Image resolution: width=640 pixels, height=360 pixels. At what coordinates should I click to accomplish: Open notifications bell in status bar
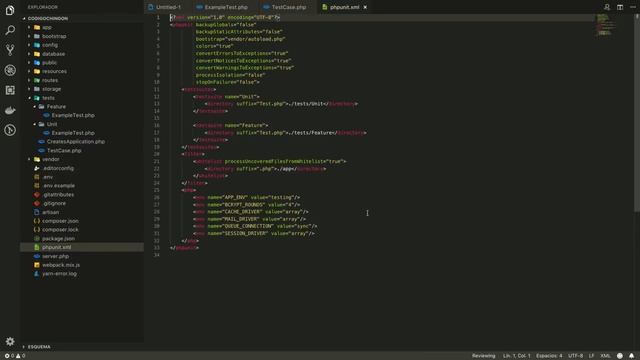point(631,356)
